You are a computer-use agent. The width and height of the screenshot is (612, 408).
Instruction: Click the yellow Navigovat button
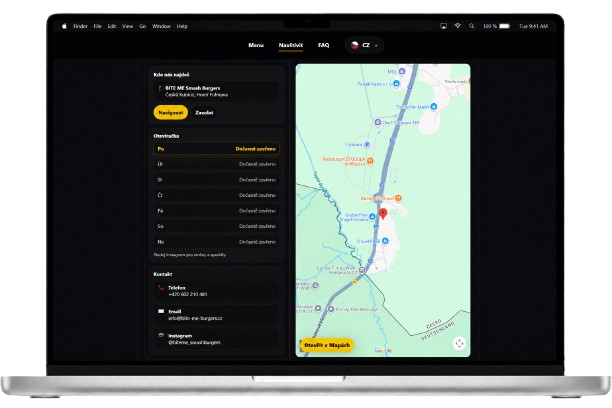click(x=171, y=112)
